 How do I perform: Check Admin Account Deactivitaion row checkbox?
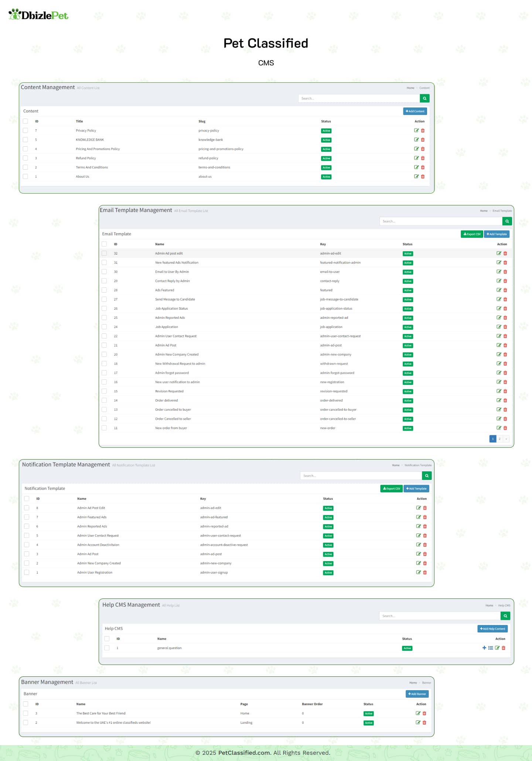click(x=27, y=545)
